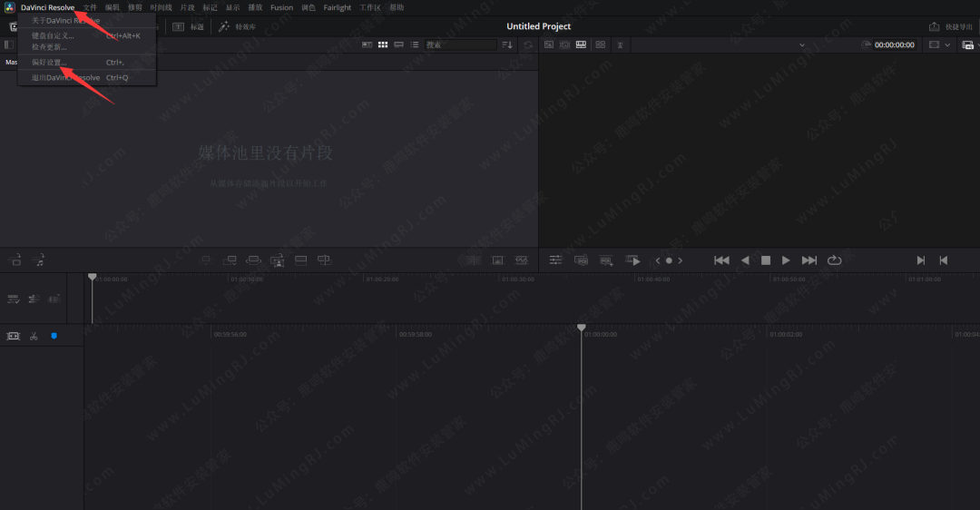Screen dimensions: 980x510
Task: Open 偏好设置 (Preferences) in the menu
Action: [x=50, y=63]
